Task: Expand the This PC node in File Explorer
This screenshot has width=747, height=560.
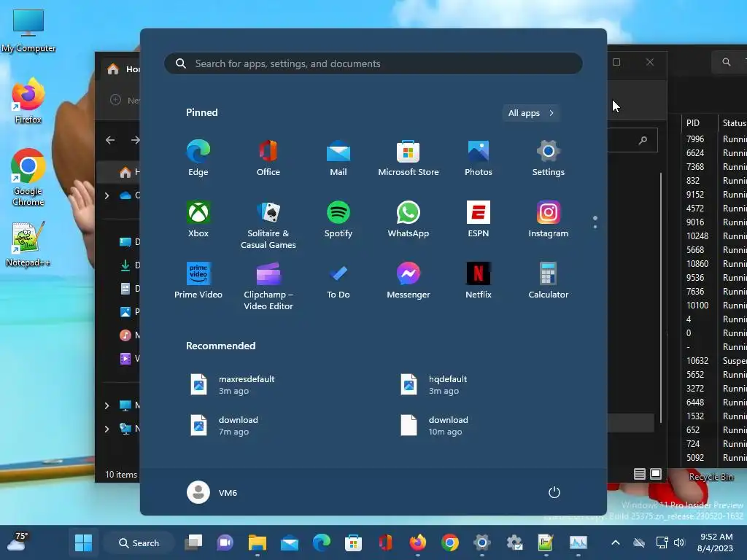Action: pyautogui.click(x=107, y=405)
